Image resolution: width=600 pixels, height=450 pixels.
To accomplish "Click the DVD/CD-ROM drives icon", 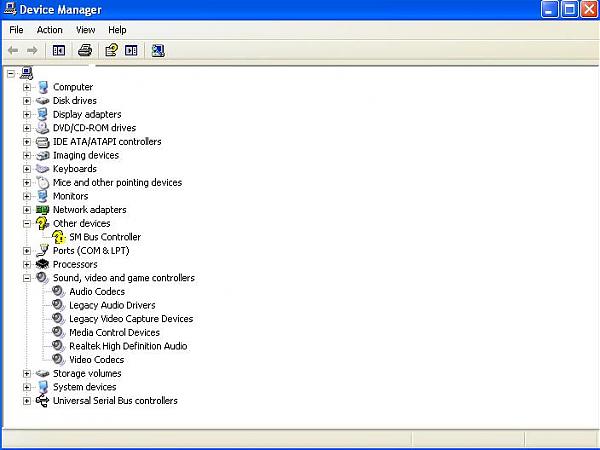I will pos(42,128).
